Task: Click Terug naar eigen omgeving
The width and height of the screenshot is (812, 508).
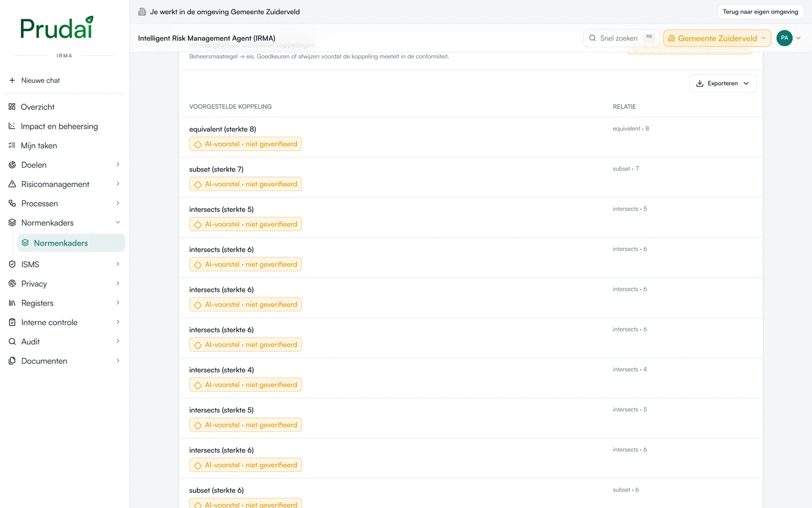Action: pyautogui.click(x=760, y=12)
